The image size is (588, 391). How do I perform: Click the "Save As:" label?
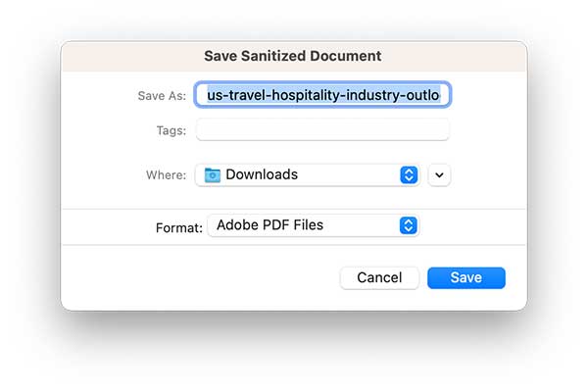162,96
